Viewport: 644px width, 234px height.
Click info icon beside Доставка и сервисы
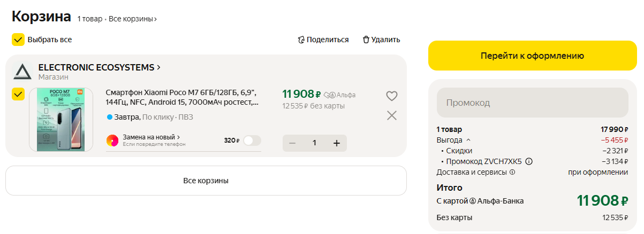[x=512, y=172]
